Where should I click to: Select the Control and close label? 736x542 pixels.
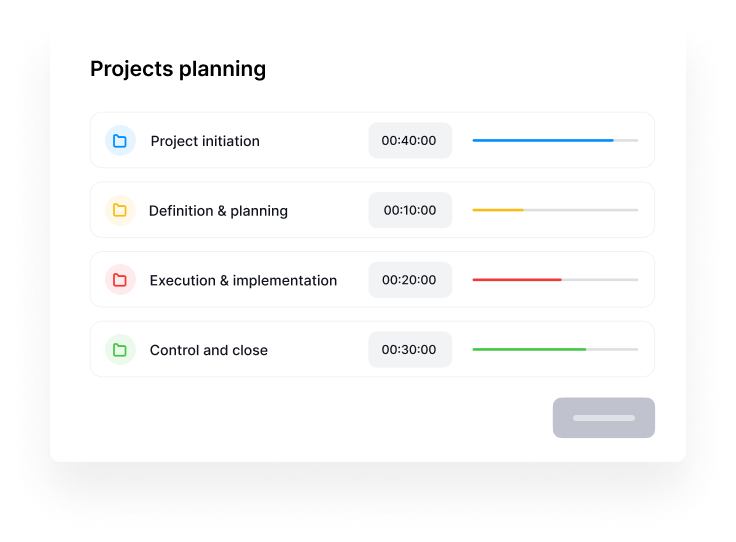tap(209, 351)
